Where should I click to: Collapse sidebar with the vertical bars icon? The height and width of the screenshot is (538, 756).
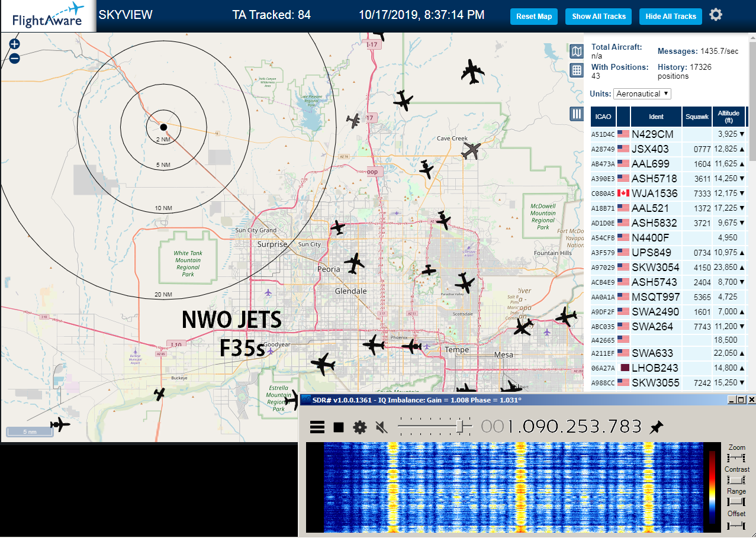[577, 114]
